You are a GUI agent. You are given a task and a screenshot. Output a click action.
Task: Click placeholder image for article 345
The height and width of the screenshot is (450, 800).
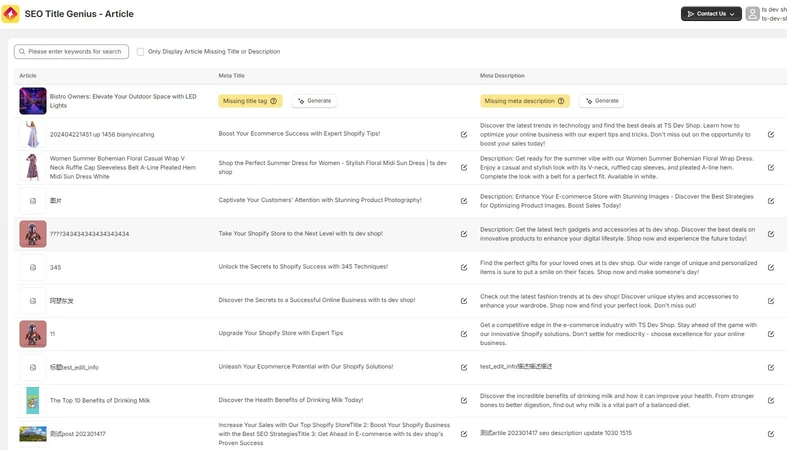point(33,267)
